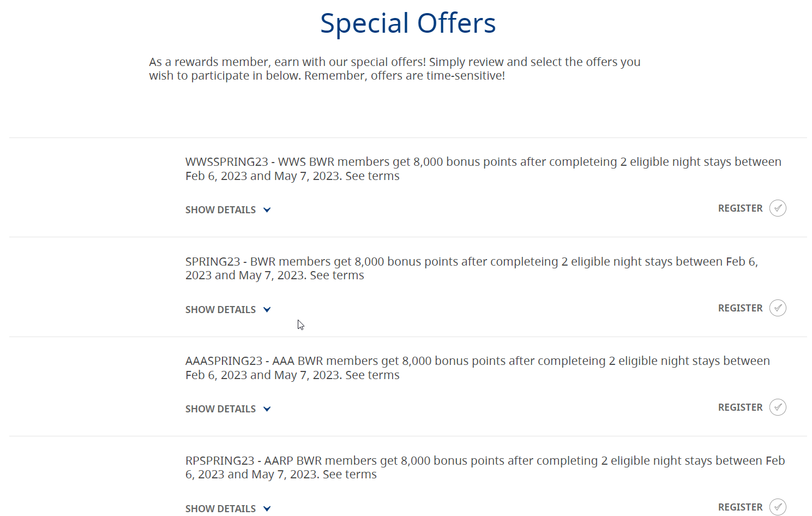Open See terms for WWSSPRING23 offer
This screenshot has width=812, height=516.
[x=372, y=176]
